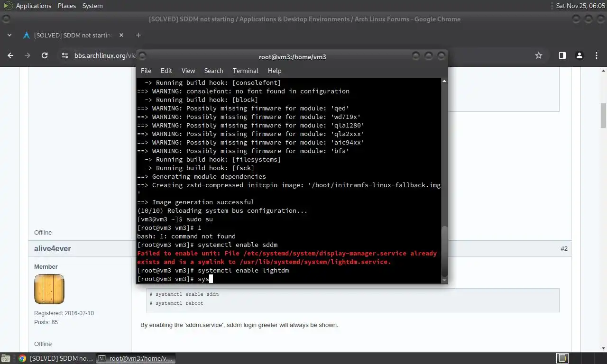Toggle Chrome side panel
The image size is (607, 364).
pos(562,55)
